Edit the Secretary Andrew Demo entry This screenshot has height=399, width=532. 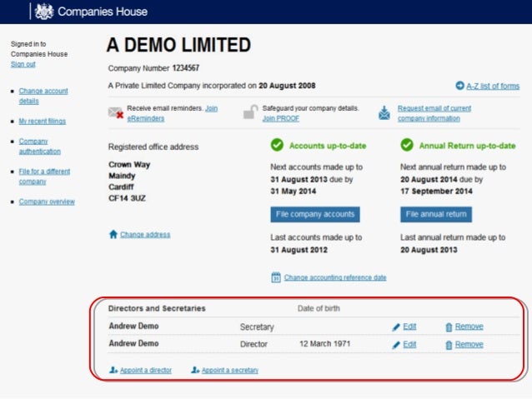tap(409, 327)
